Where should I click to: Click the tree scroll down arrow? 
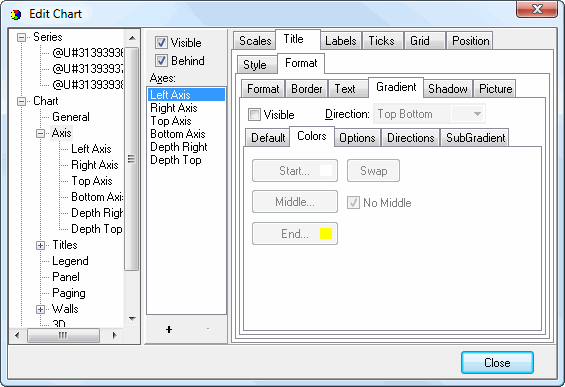(132, 319)
